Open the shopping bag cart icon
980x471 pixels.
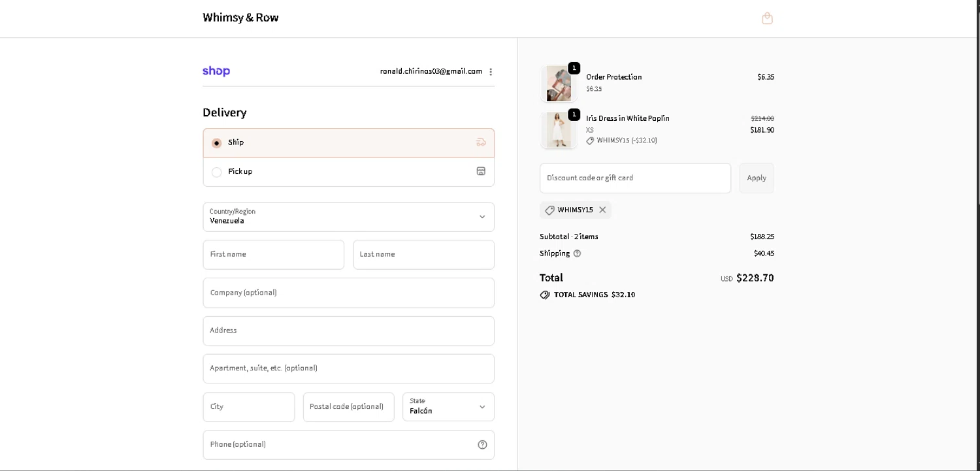click(767, 18)
